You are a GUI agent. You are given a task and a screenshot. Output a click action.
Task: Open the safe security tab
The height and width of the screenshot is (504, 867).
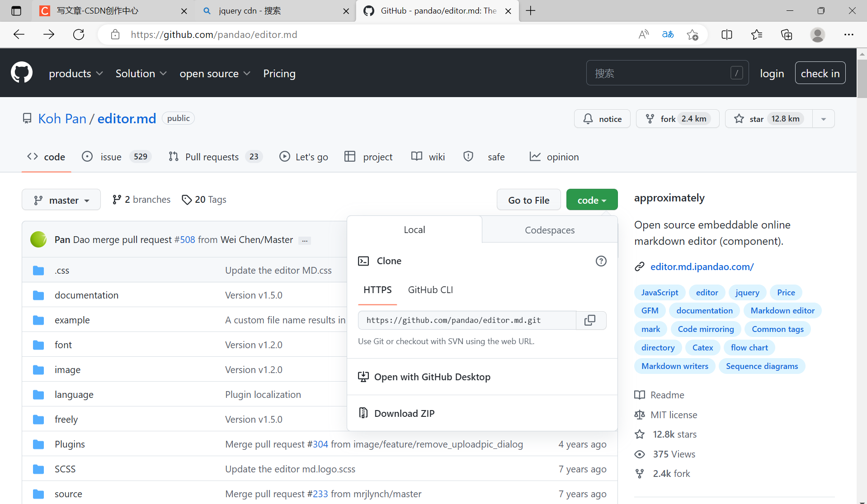click(x=484, y=157)
